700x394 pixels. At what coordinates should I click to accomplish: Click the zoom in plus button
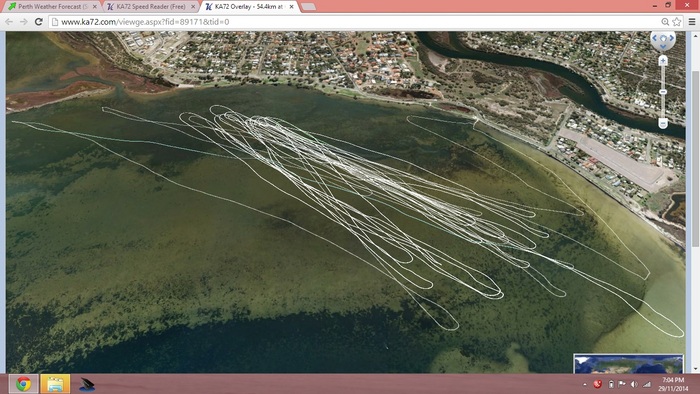coord(663,61)
